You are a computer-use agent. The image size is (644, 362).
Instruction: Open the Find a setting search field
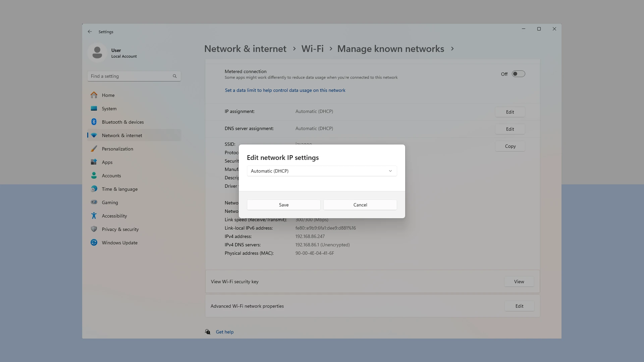pyautogui.click(x=133, y=76)
